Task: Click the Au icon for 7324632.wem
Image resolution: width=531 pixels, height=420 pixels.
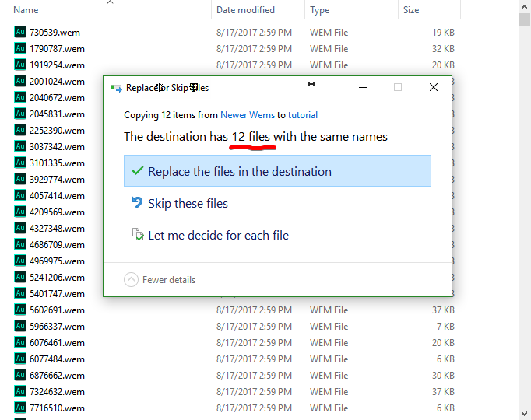Action: pos(20,392)
